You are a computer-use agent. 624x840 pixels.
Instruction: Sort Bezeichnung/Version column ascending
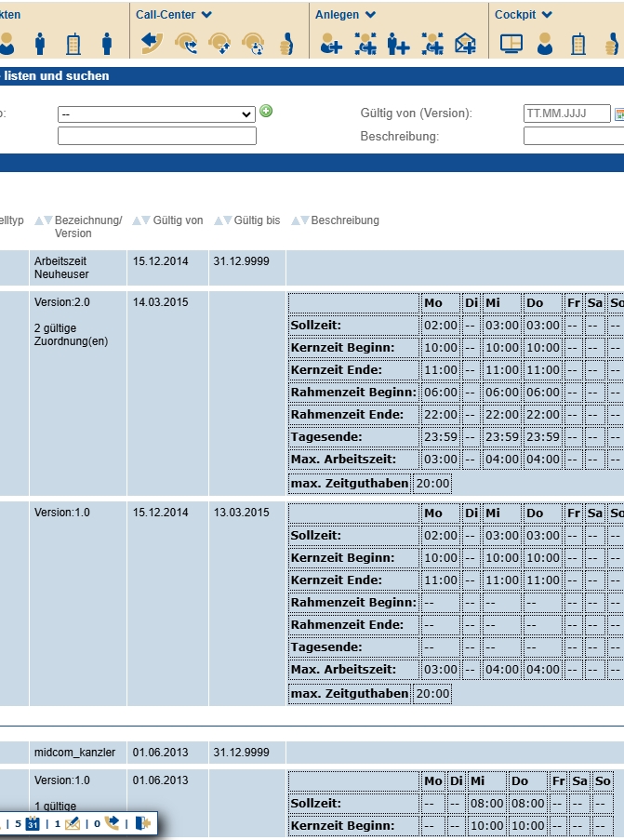coord(38,220)
